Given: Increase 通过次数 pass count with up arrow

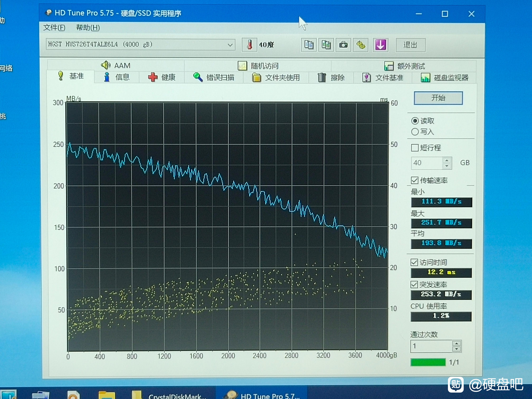Looking at the screenshot, I should [457, 343].
